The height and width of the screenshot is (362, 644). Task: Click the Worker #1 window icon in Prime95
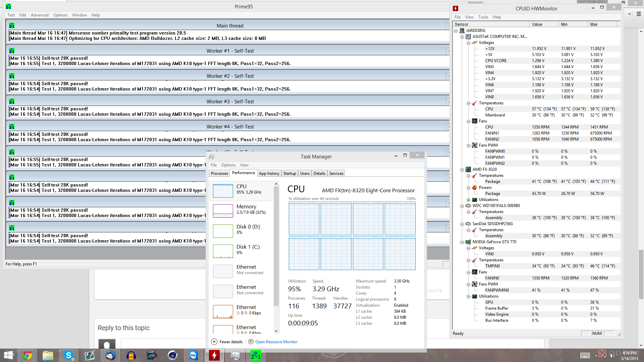pos(12,51)
